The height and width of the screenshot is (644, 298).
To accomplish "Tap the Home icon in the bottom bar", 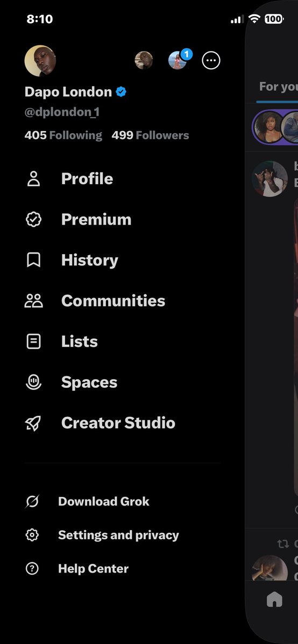I will [274, 600].
